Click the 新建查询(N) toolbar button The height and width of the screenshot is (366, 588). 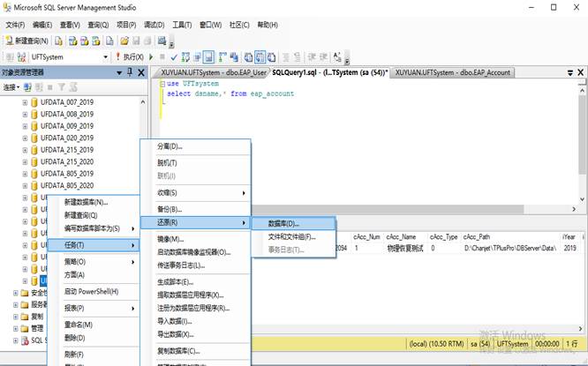pos(27,41)
